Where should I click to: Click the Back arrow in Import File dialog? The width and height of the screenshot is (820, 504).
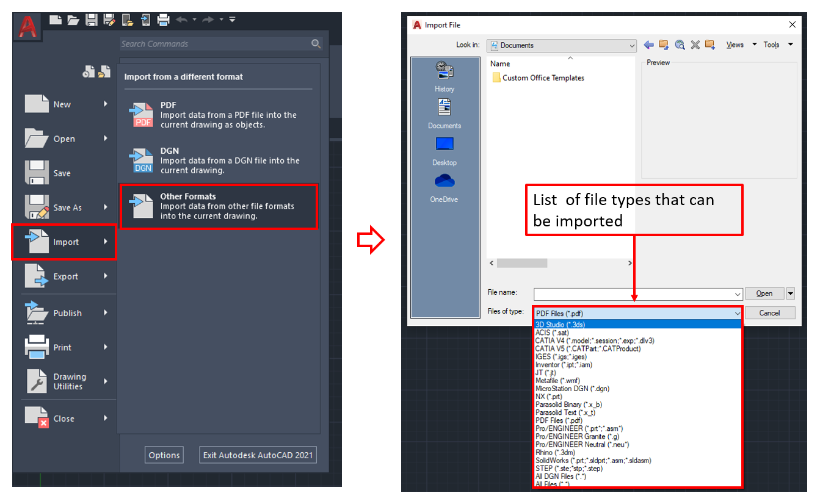tap(648, 45)
